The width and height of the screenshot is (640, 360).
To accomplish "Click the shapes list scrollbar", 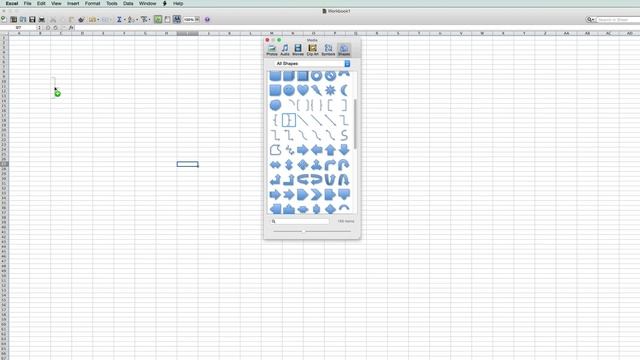I will [x=355, y=124].
